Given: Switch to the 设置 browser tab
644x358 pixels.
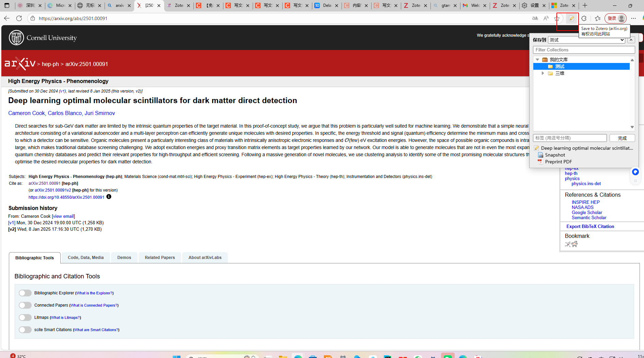Looking at the screenshot, I should (534, 5).
